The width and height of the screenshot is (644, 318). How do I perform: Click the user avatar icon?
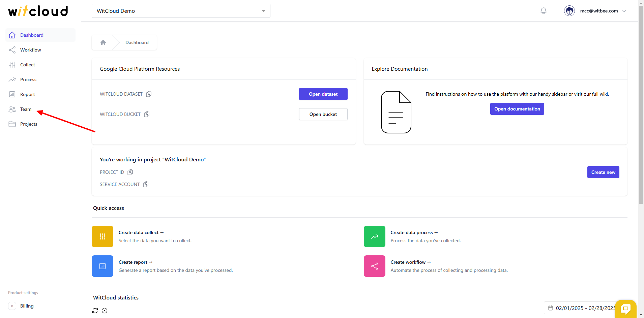click(x=569, y=11)
